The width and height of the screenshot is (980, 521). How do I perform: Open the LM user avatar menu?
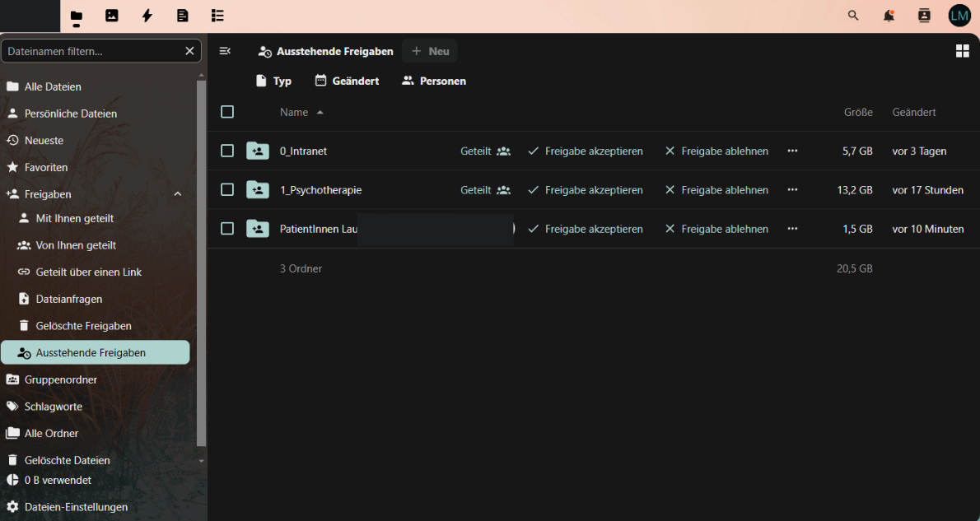coord(959,16)
